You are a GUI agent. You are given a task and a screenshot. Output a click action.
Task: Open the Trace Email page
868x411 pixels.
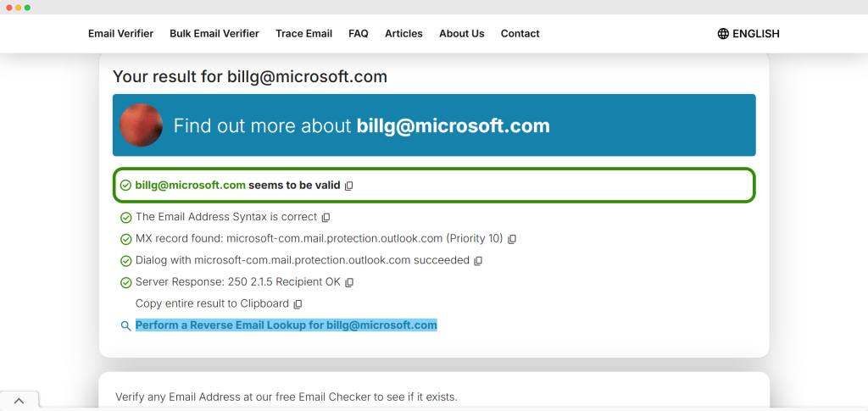pos(303,34)
